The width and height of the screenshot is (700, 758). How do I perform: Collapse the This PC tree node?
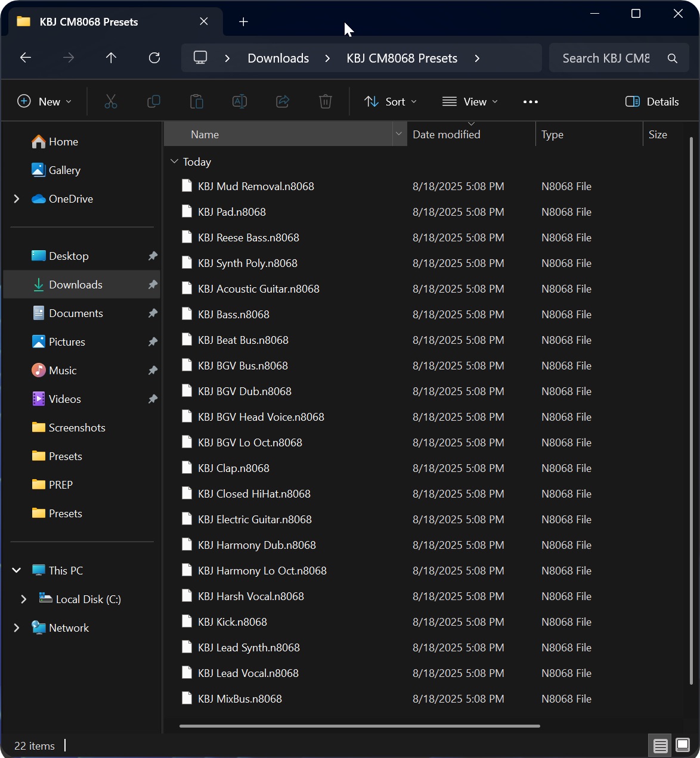17,570
